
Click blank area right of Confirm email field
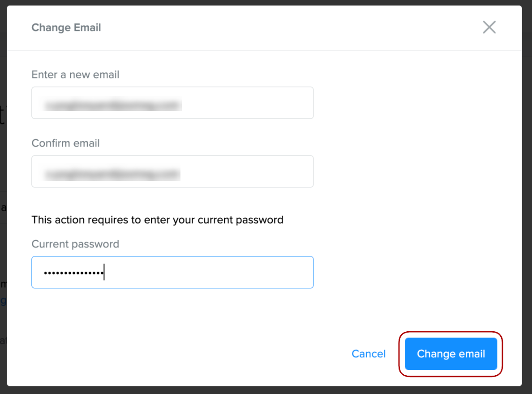point(416,171)
